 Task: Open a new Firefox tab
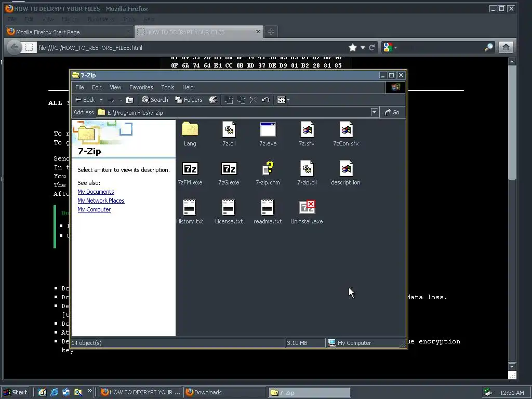pos(271,32)
